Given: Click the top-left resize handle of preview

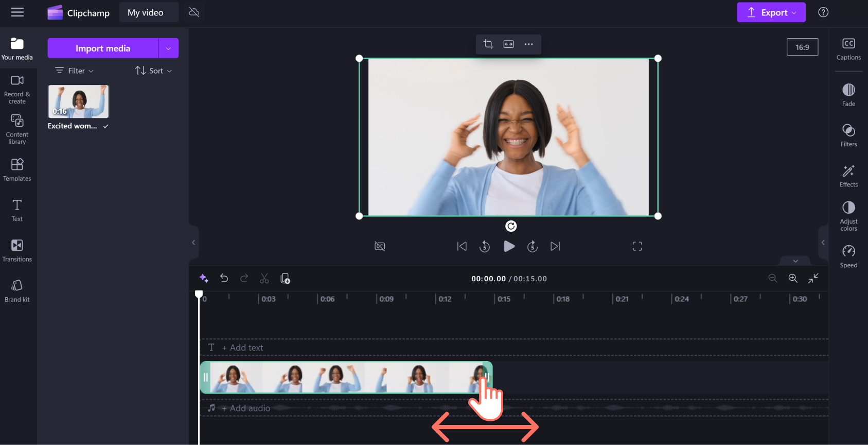Looking at the screenshot, I should [359, 58].
